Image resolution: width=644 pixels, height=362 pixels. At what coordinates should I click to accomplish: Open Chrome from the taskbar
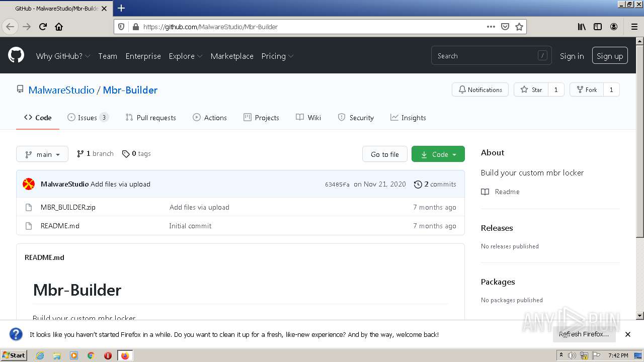click(91, 355)
